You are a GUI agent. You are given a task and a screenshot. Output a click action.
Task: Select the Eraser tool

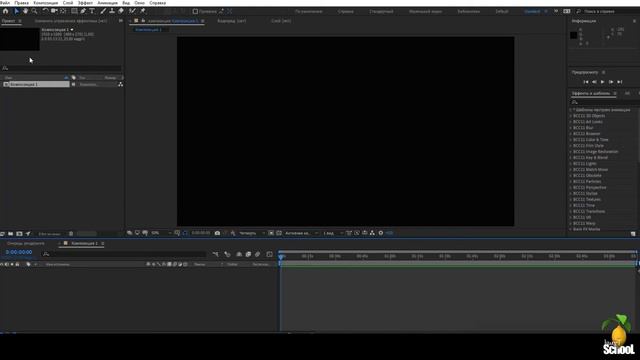point(121,11)
